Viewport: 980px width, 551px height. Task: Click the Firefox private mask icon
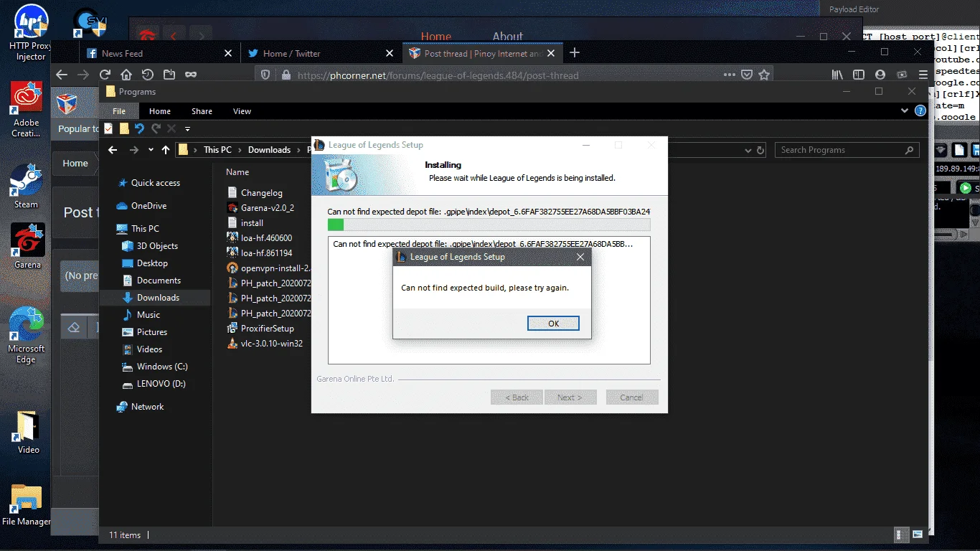tap(191, 75)
